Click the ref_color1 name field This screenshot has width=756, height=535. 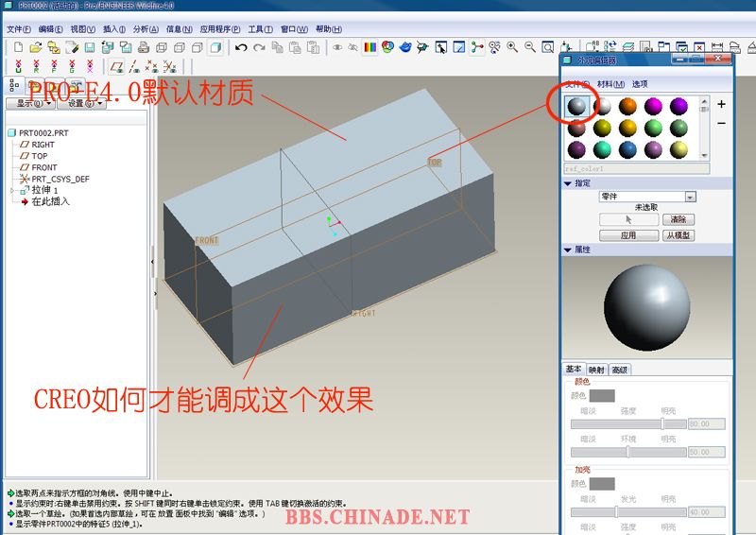[637, 169]
